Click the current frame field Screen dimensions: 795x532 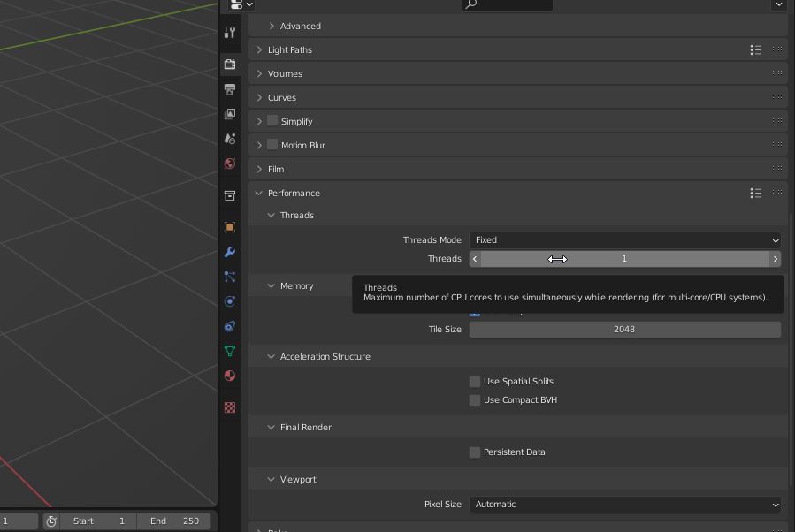[19, 521]
